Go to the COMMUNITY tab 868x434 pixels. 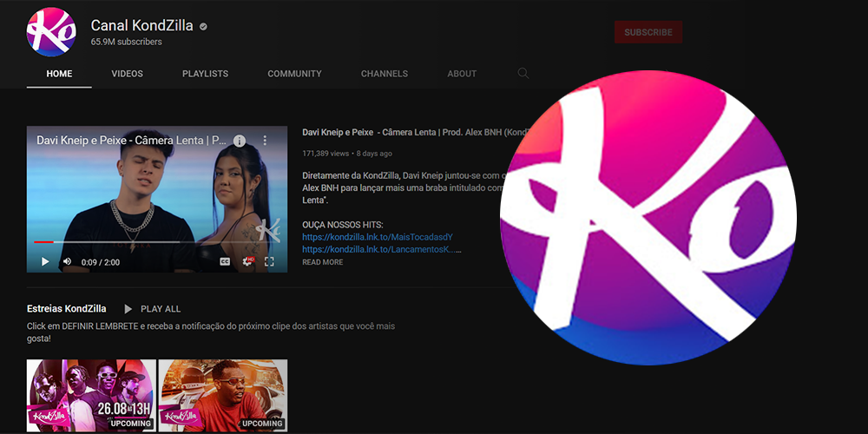tap(294, 74)
